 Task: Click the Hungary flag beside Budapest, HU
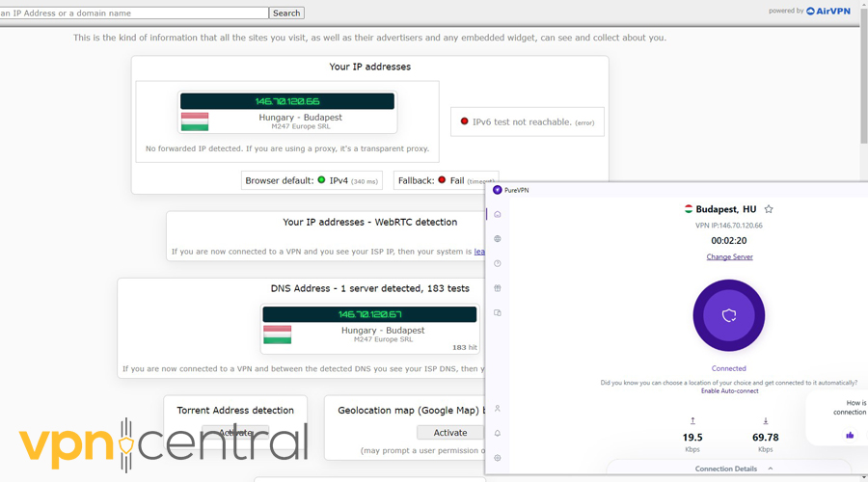coord(688,208)
